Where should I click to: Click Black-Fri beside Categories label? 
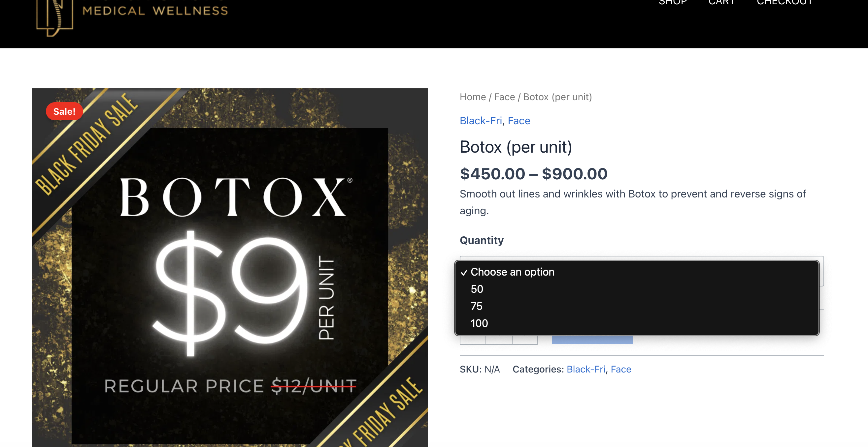586,369
